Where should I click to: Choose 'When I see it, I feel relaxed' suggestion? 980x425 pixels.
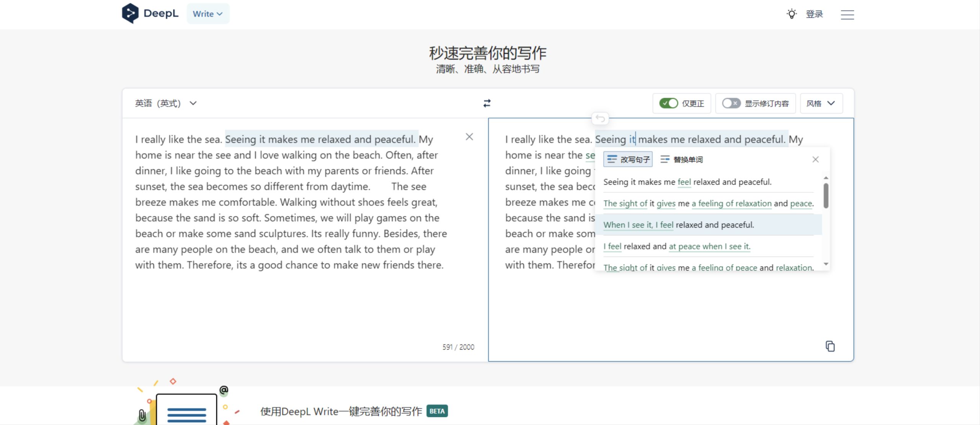[x=708, y=225]
